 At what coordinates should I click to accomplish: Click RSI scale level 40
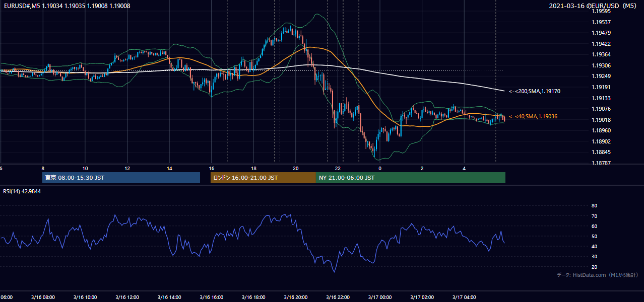[x=594, y=246]
